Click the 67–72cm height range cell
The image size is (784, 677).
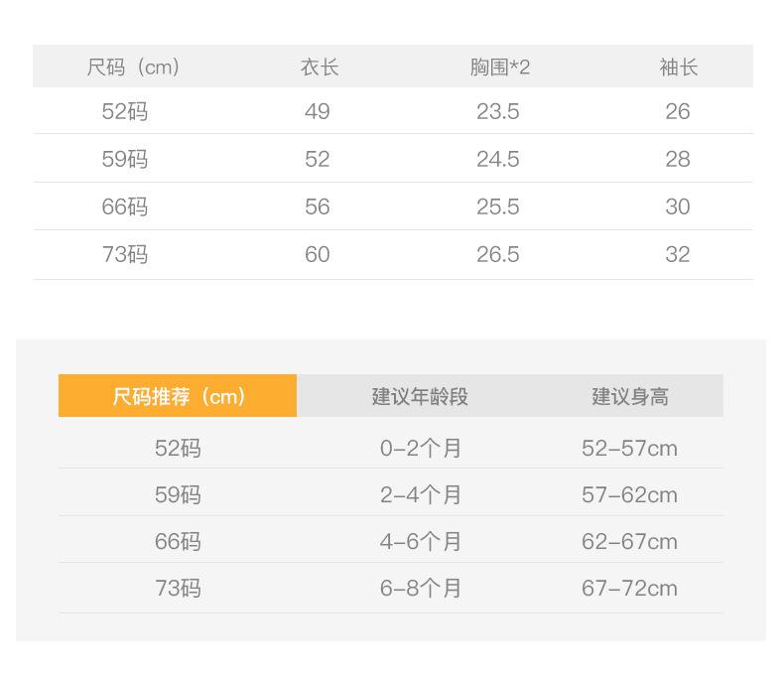[629, 588]
